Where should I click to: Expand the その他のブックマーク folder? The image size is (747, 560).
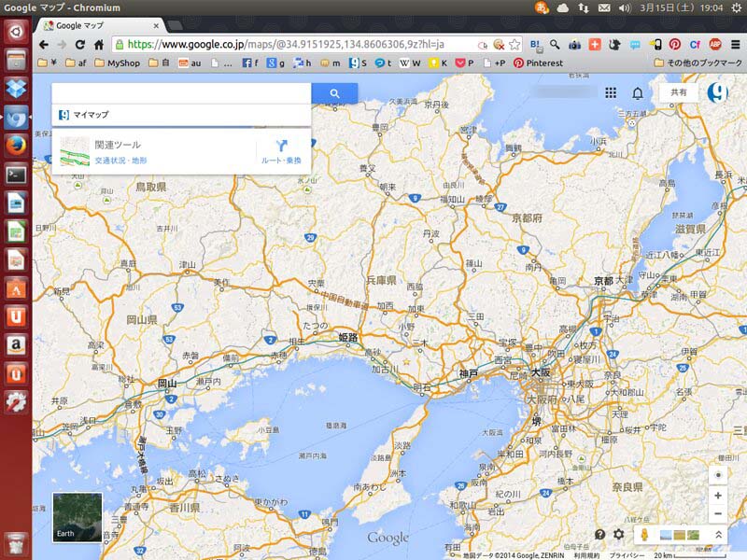click(x=697, y=63)
